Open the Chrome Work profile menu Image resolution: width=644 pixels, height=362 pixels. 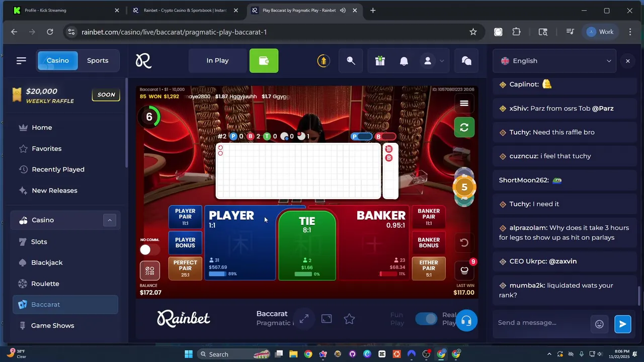[600, 32]
